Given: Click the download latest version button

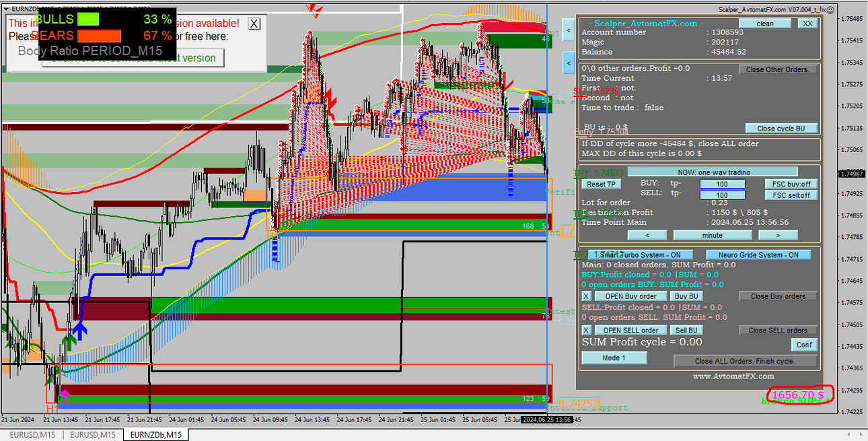Looking at the screenshot, I should 133,58.
